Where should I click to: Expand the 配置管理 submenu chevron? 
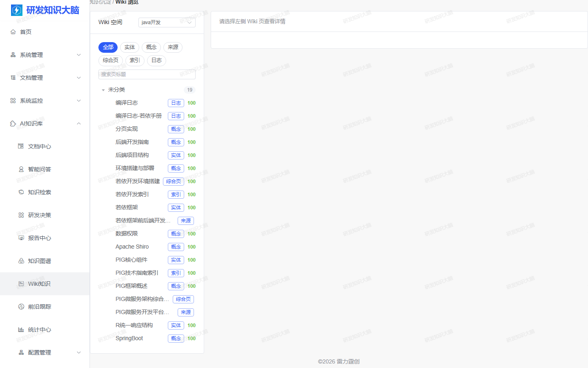pos(79,352)
